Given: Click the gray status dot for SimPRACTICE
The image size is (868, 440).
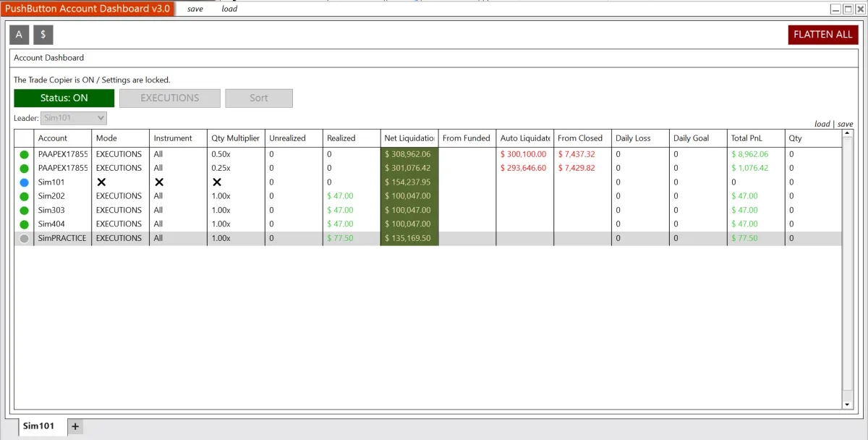Looking at the screenshot, I should click(x=24, y=238).
